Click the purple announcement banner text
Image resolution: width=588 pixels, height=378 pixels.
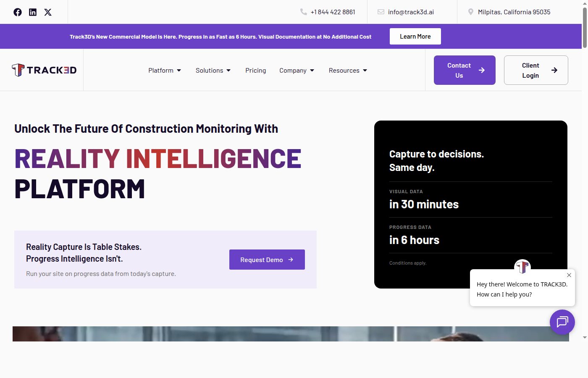click(220, 37)
